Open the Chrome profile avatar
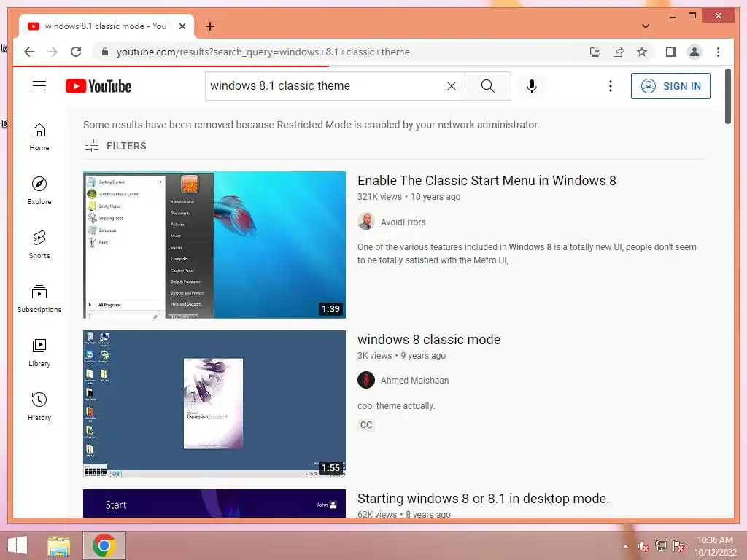 click(694, 52)
